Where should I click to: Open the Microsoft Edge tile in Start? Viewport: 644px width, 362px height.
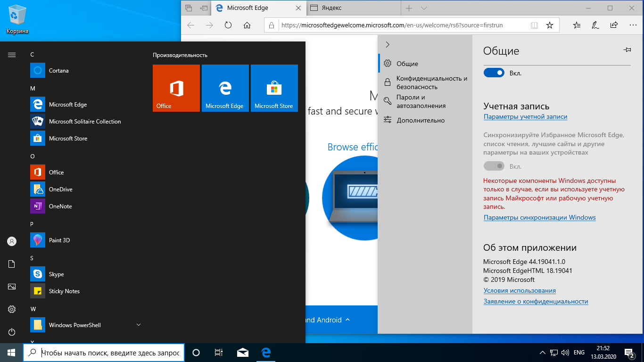click(225, 88)
